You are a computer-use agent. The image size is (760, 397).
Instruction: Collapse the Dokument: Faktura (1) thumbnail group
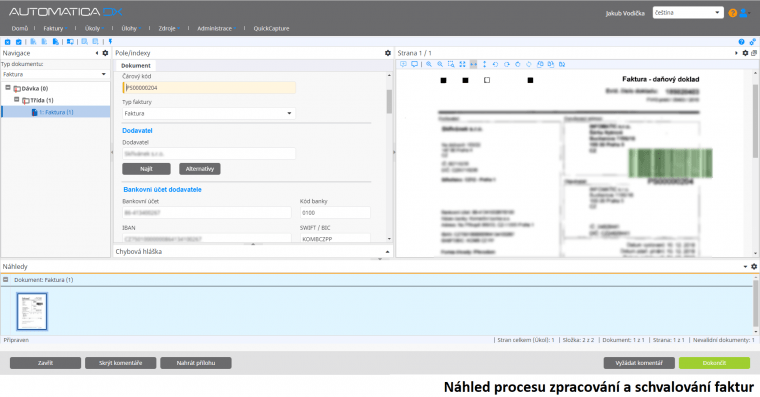[6, 280]
